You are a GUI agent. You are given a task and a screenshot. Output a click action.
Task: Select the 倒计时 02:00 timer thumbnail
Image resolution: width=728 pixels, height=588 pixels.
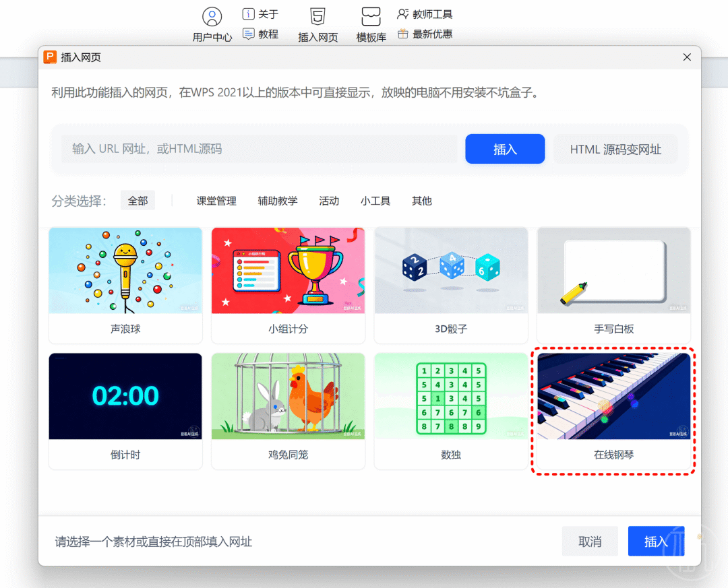(125, 396)
